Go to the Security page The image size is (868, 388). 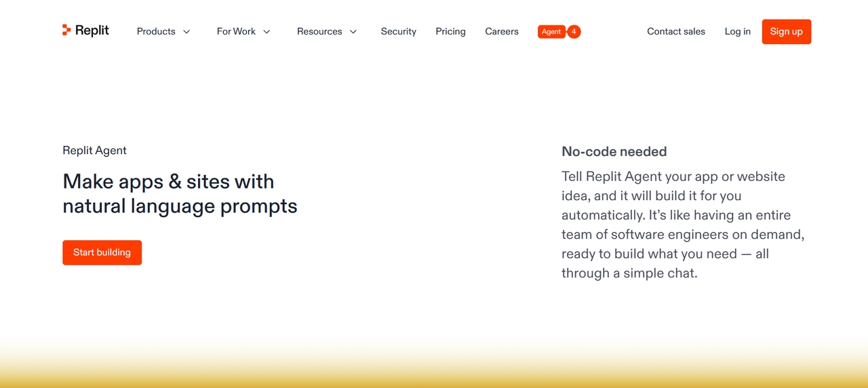click(x=399, y=31)
